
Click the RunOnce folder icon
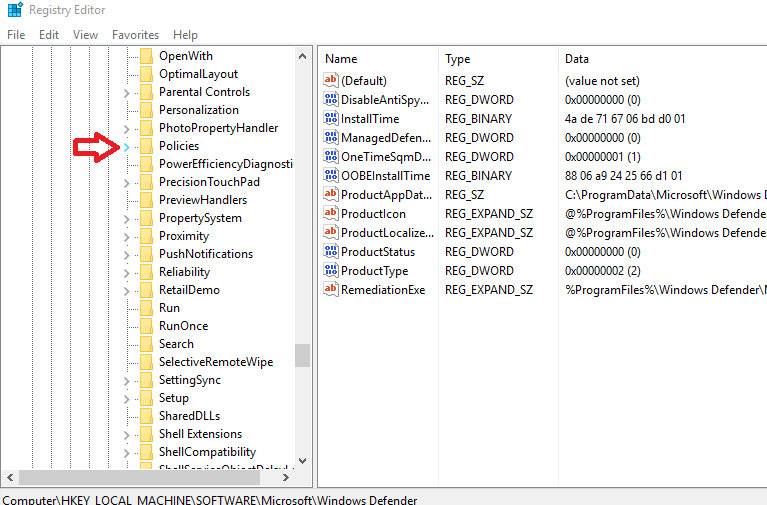(x=146, y=326)
